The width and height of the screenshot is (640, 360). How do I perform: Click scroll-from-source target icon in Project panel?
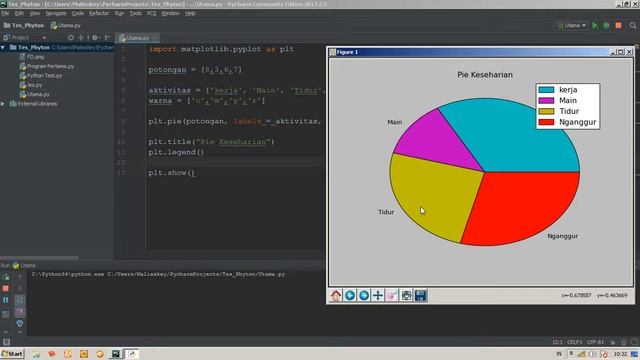coord(71,38)
